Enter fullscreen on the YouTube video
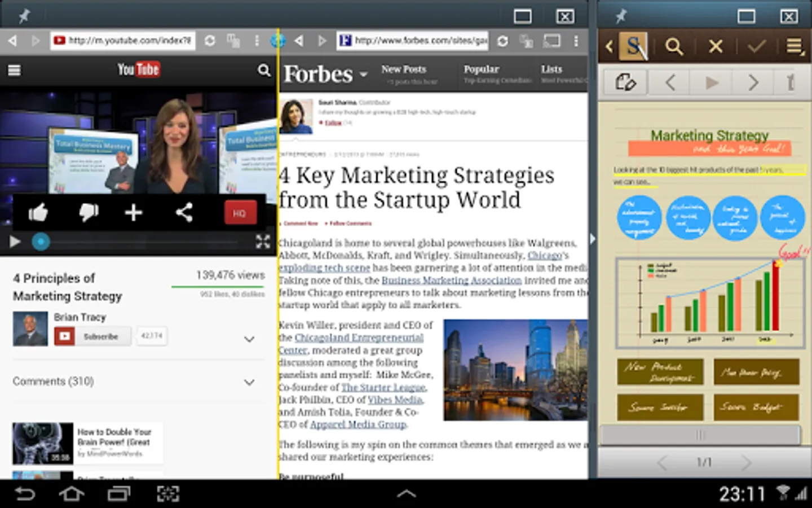Image resolution: width=812 pixels, height=508 pixels. [263, 242]
